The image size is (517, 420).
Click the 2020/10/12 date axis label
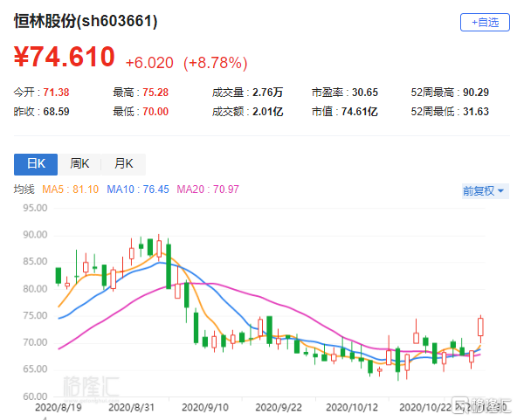click(352, 408)
